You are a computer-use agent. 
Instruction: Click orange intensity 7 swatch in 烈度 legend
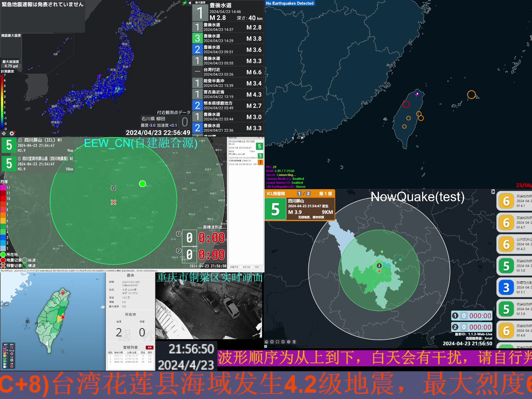(3, 215)
